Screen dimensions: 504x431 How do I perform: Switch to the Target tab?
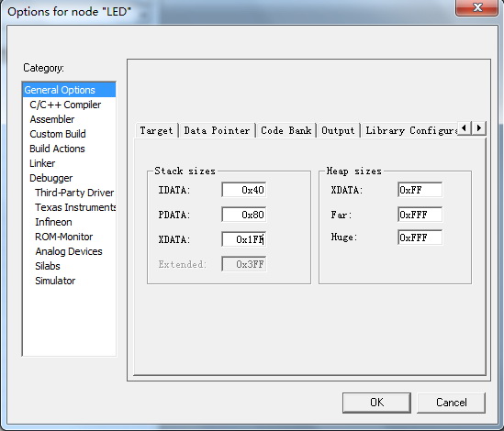pos(157,130)
